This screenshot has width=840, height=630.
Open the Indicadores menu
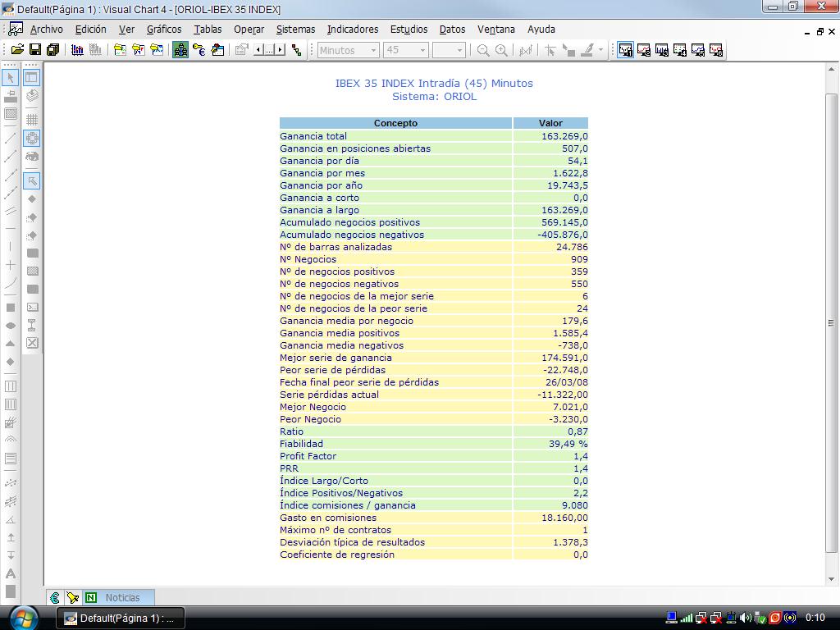click(x=353, y=30)
